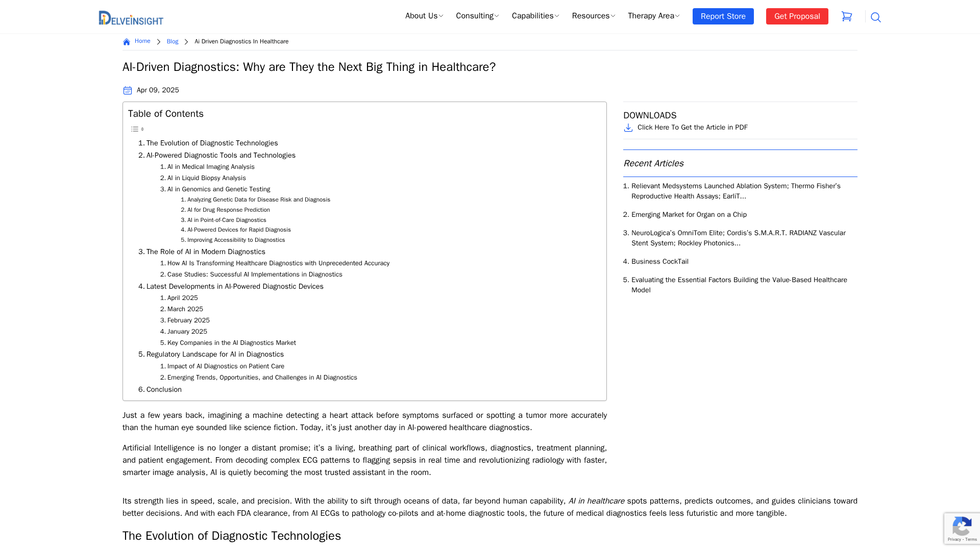Jump to AI in Medical Imaging Analysis

point(210,167)
